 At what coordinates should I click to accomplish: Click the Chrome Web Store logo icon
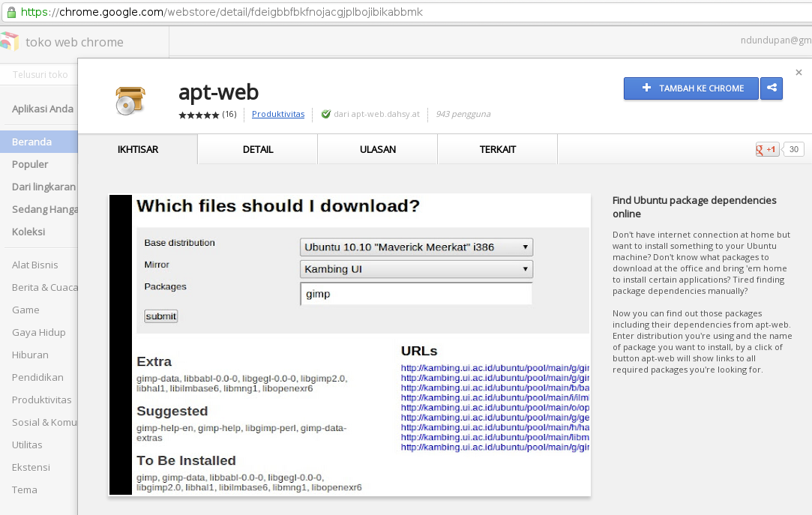tap(9, 41)
